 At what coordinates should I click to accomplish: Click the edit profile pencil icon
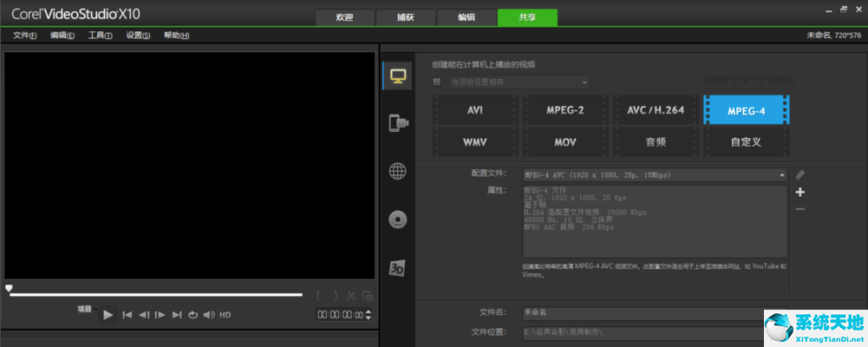(799, 175)
